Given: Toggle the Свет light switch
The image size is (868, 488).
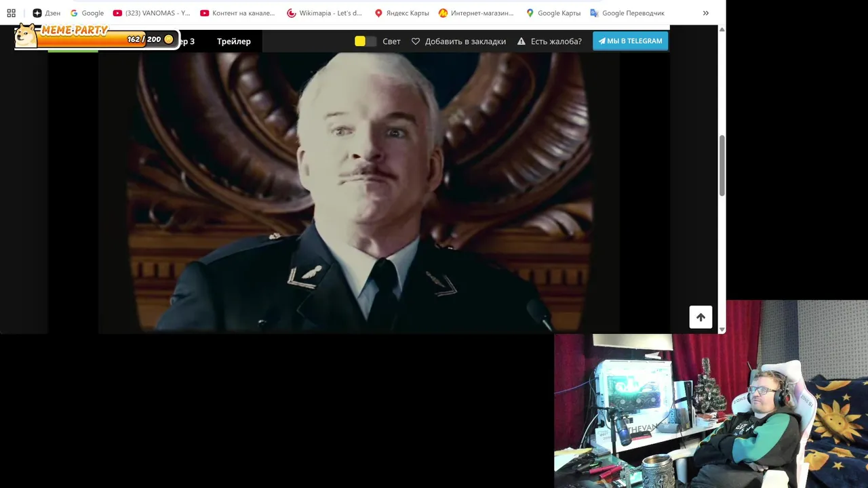Looking at the screenshot, I should 366,41.
